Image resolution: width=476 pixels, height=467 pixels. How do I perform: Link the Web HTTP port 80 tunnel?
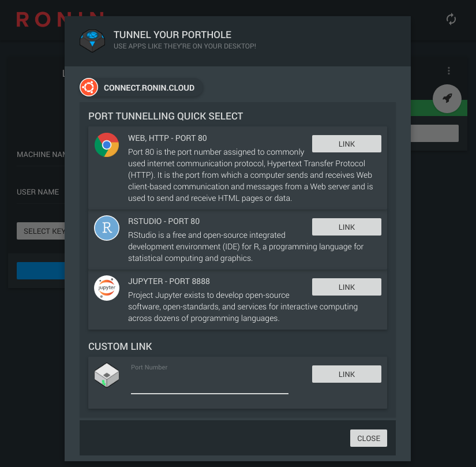(347, 144)
